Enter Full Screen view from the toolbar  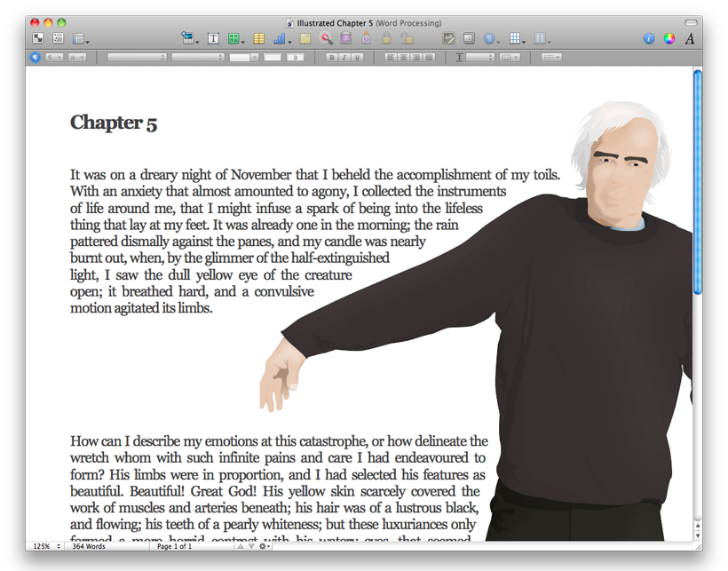pyautogui.click(x=37, y=38)
